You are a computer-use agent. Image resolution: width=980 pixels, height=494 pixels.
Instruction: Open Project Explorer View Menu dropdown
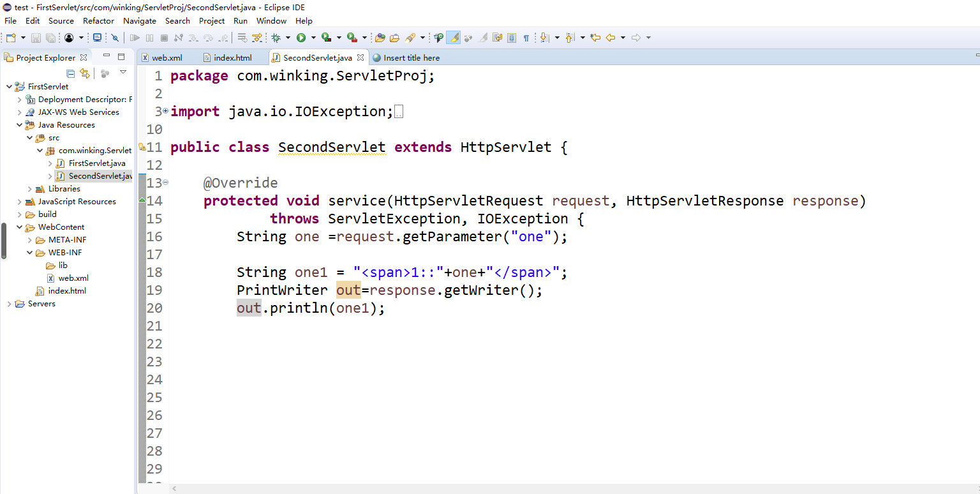point(123,73)
